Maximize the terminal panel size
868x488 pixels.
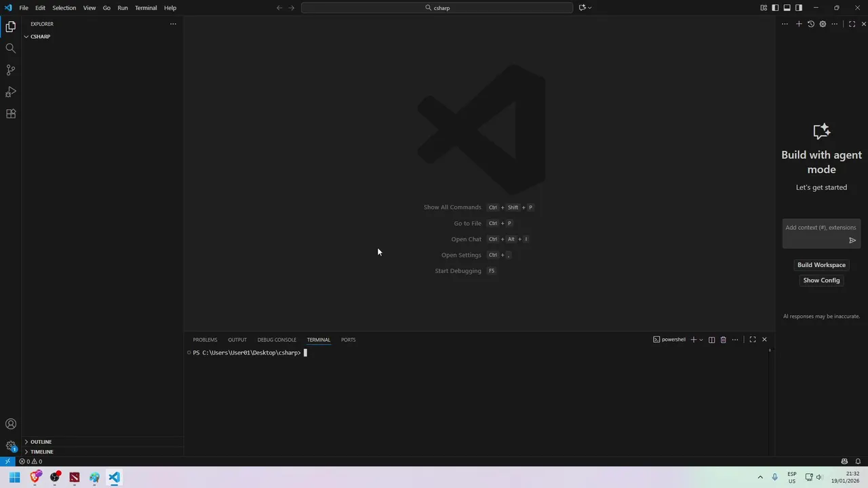[753, 340]
